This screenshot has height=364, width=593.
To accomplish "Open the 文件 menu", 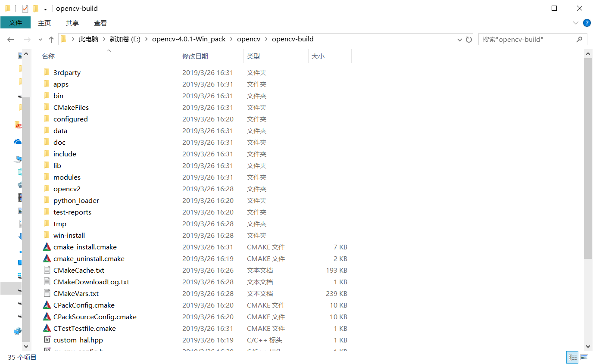I will (16, 23).
